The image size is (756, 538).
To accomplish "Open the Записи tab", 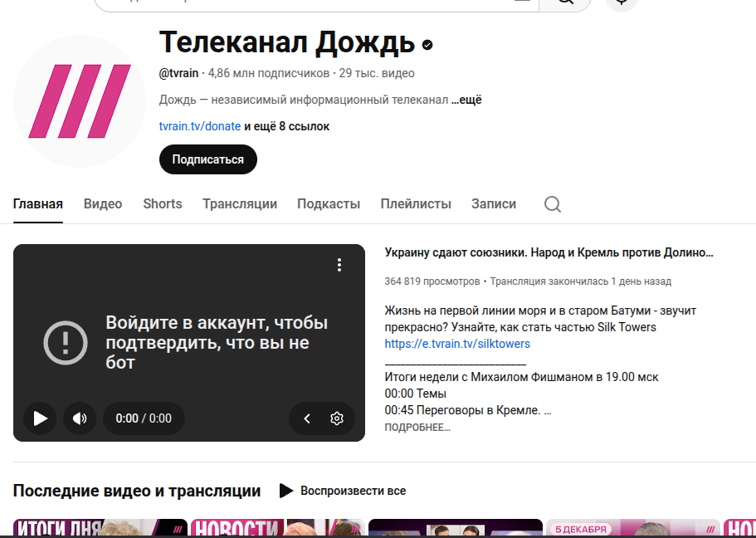I will point(494,204).
